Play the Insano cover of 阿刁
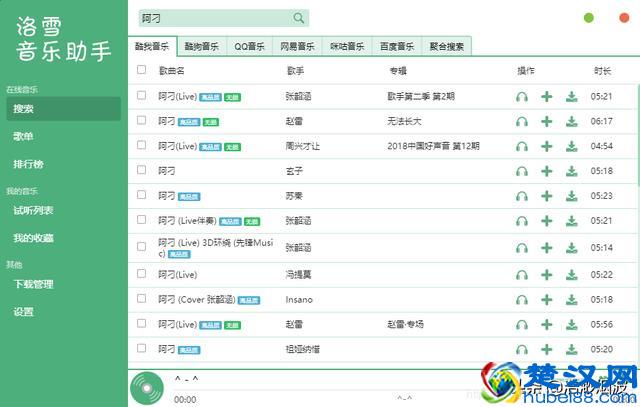 pyautogui.click(x=522, y=300)
